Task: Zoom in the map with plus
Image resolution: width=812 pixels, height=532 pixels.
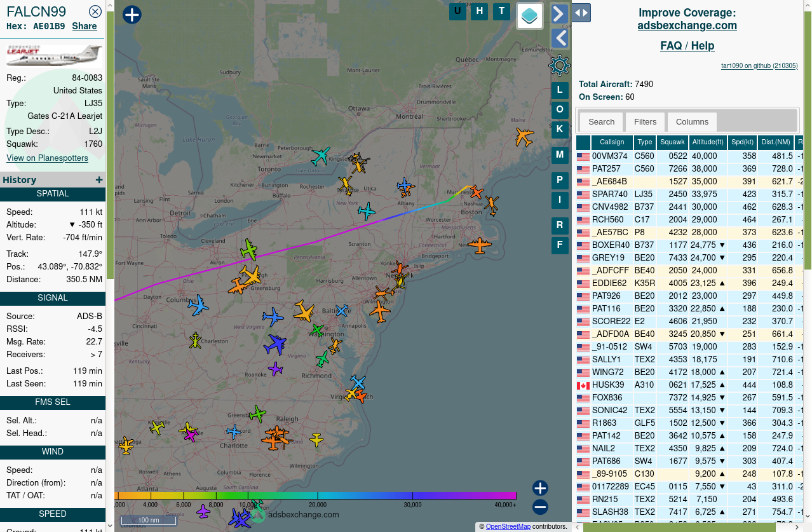Action: 540,488
